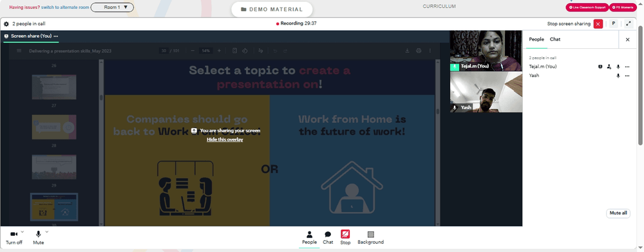Switch to the Chat tab in side panel
Viewport: 644px width, 252px height.
coord(555,39)
